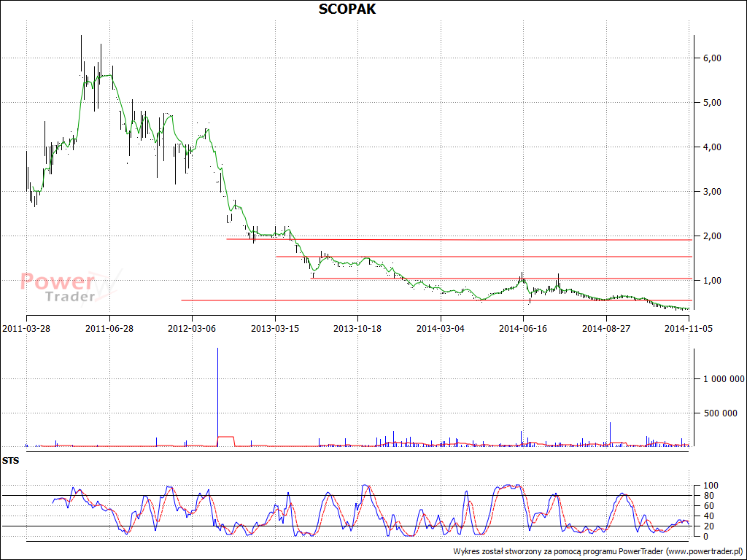Select the 2011-03-28 date label
747x560 pixels.
pyautogui.click(x=26, y=329)
